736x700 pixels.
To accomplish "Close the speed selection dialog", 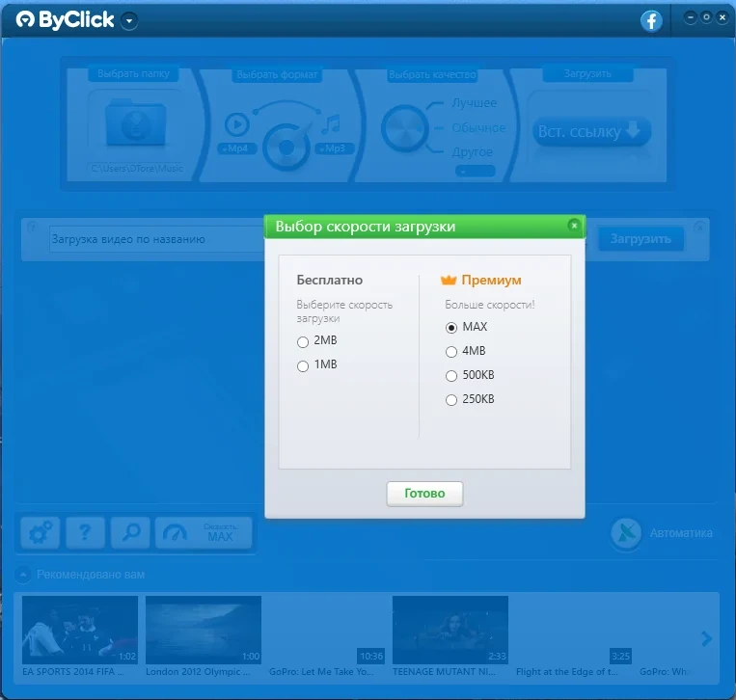I will (x=574, y=226).
